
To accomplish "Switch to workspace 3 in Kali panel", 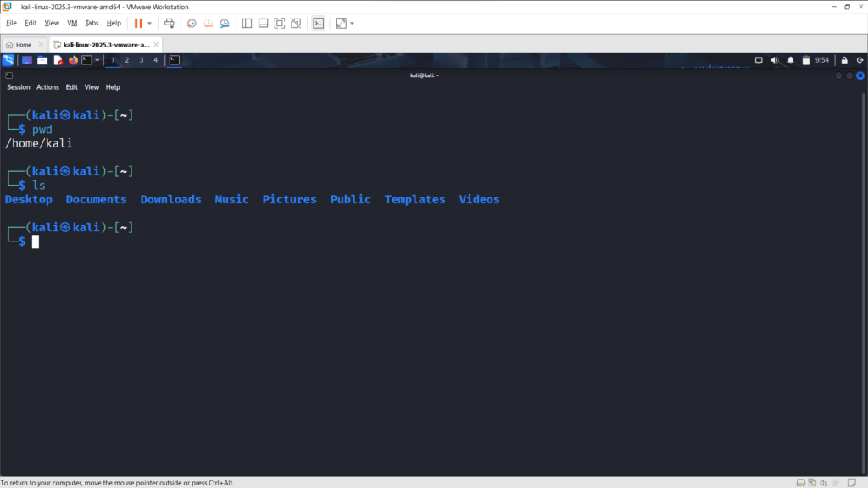I will [x=142, y=60].
